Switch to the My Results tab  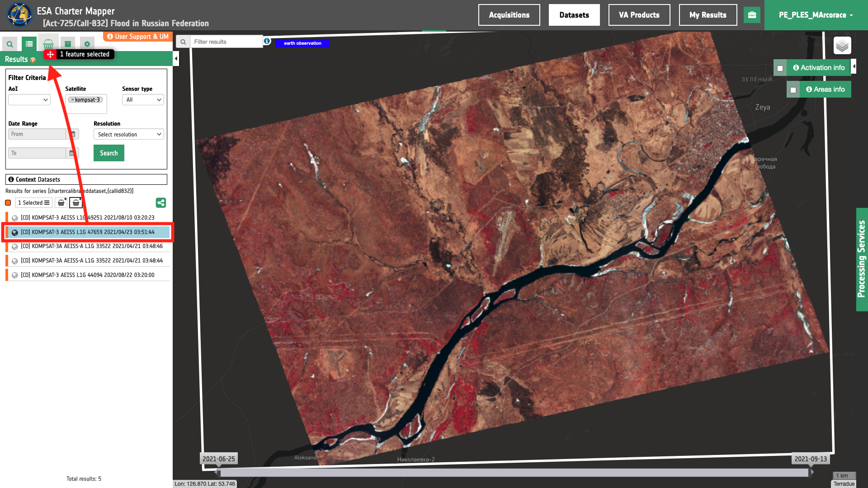[708, 15]
